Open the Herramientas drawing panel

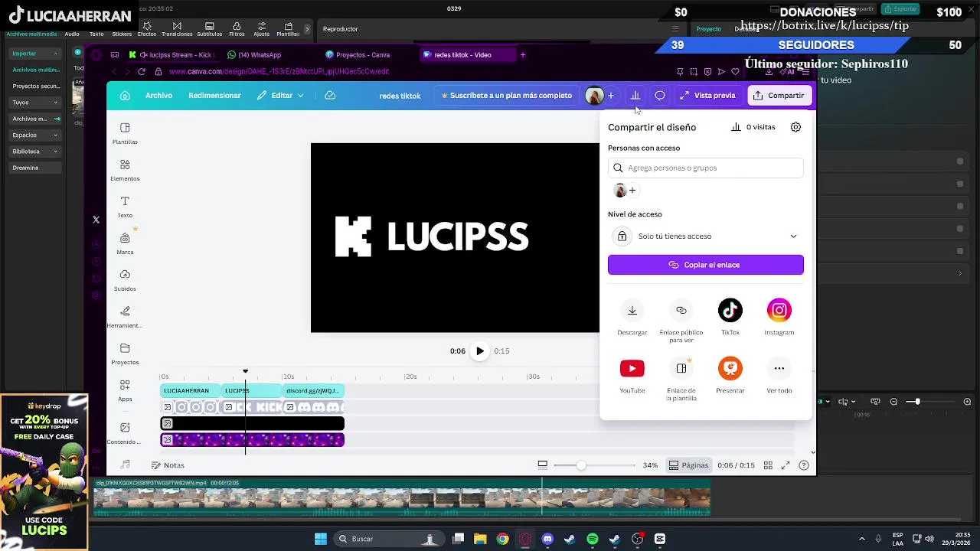(125, 317)
